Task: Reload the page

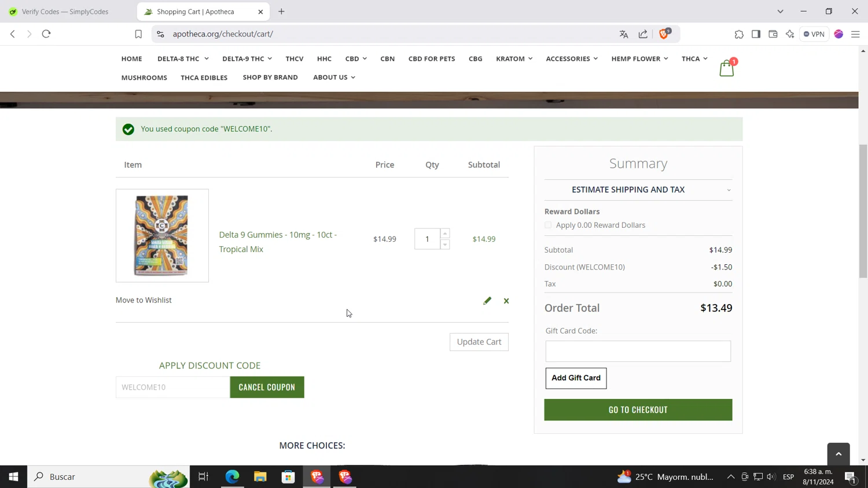Action: click(46, 34)
